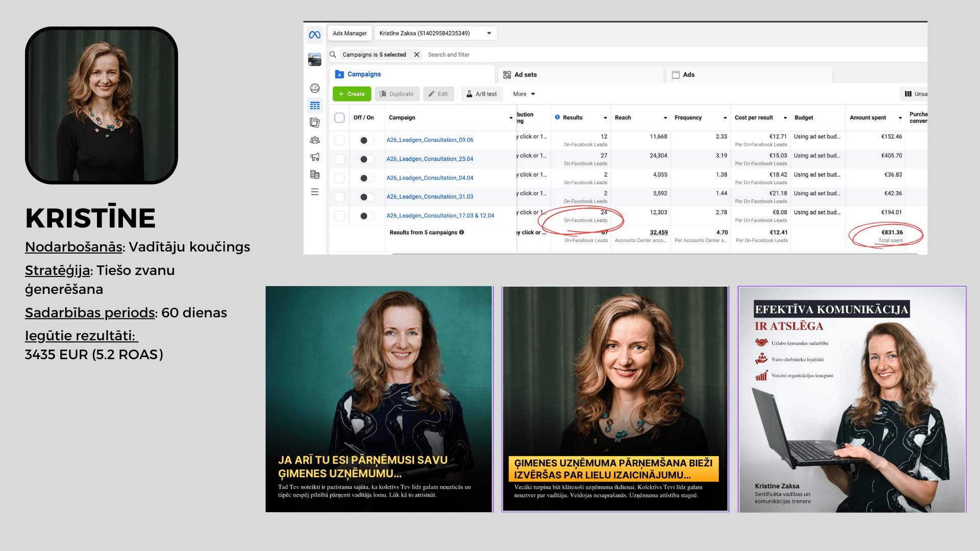Expand the Kristīne Zaksa account dropdown
Viewport: 980px width, 551px height.
point(488,33)
